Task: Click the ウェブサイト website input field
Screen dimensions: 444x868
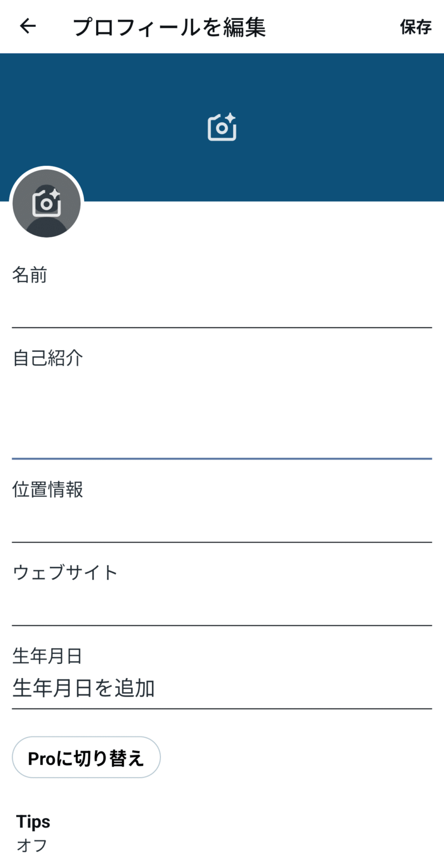Action: click(x=222, y=605)
